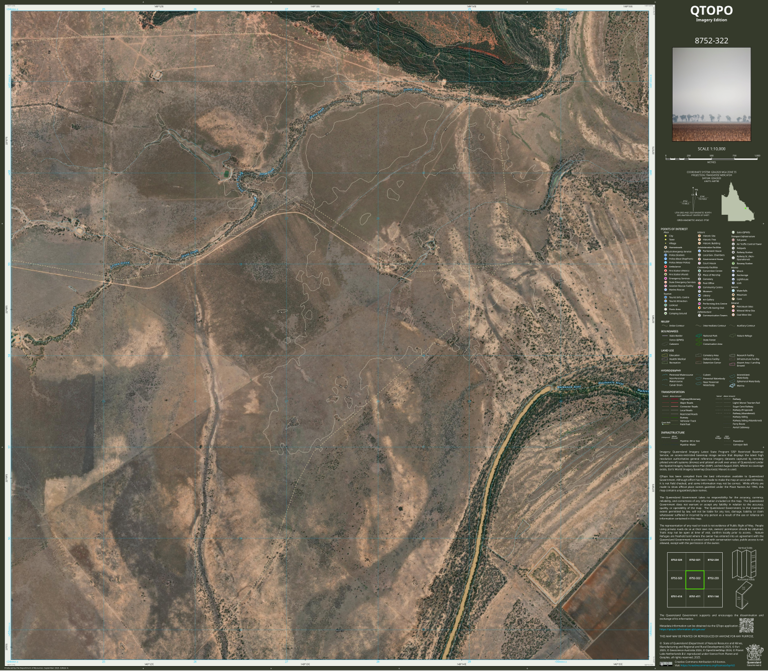Select the INFRASTRUCTURE legend heading
This screenshot has height=671, width=768.
[x=672, y=433]
